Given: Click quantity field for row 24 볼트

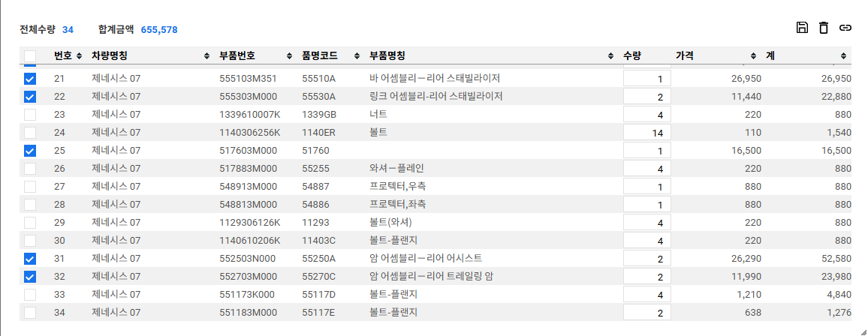Looking at the screenshot, I should click(646, 133).
